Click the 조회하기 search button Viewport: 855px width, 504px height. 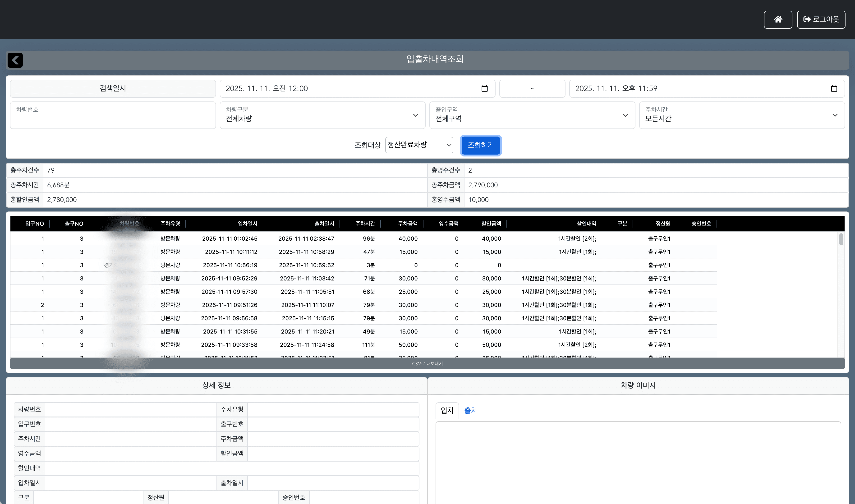point(480,145)
